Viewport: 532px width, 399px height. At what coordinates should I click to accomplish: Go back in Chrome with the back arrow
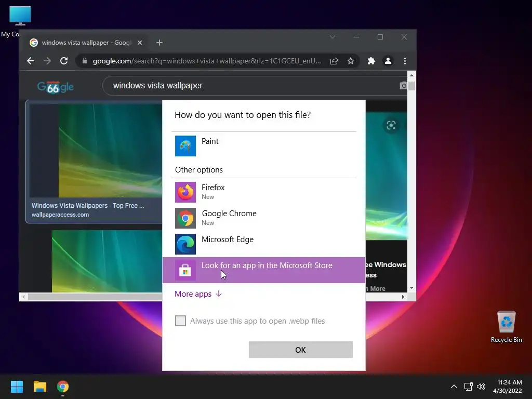31,61
